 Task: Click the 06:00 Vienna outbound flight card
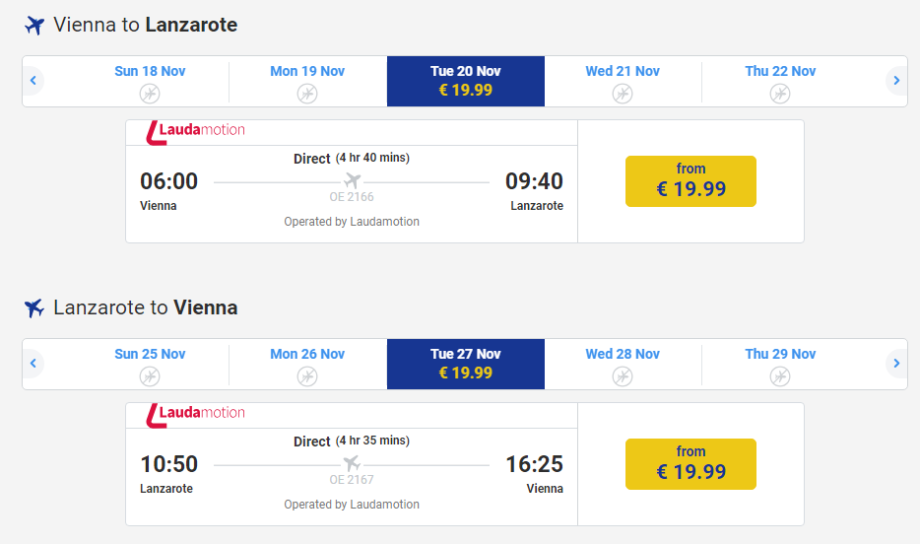pyautogui.click(x=351, y=181)
